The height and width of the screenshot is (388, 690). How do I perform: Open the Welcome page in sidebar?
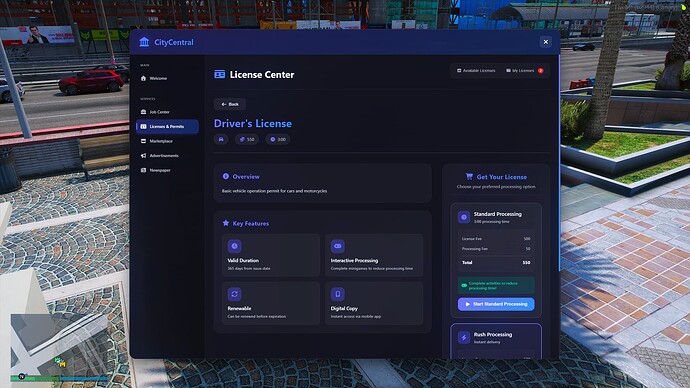(167, 78)
